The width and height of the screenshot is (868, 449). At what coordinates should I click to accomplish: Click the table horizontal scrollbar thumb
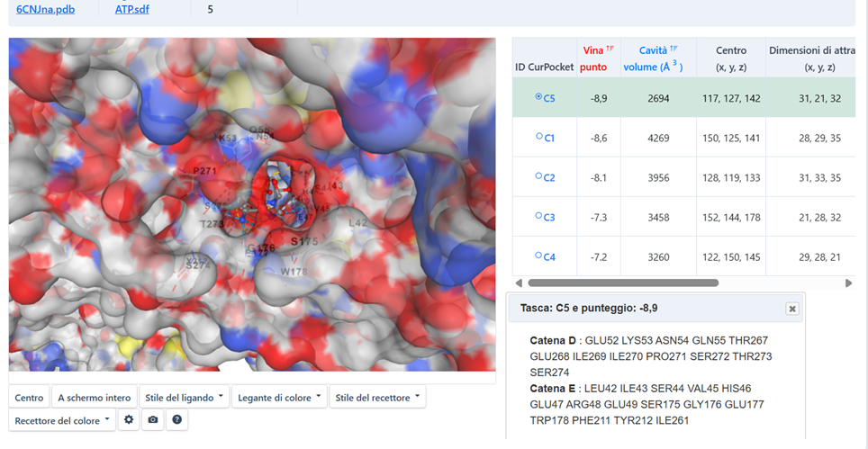[623, 283]
